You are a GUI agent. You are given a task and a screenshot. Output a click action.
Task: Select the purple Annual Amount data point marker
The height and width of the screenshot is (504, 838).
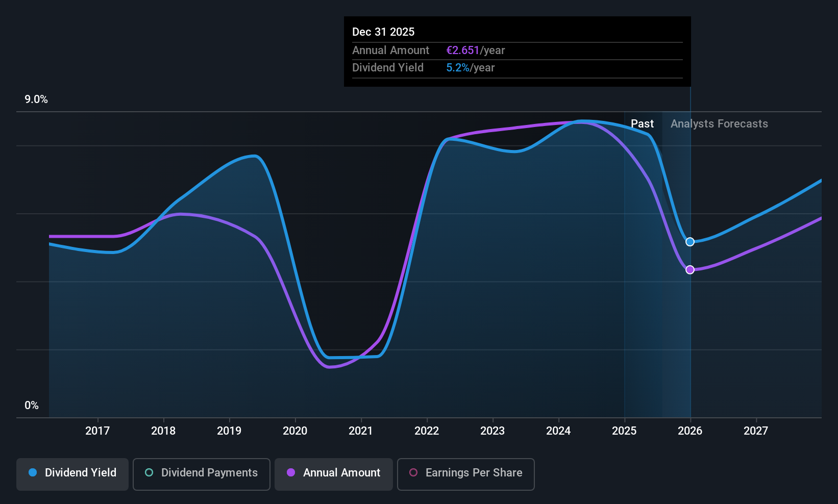coord(690,270)
